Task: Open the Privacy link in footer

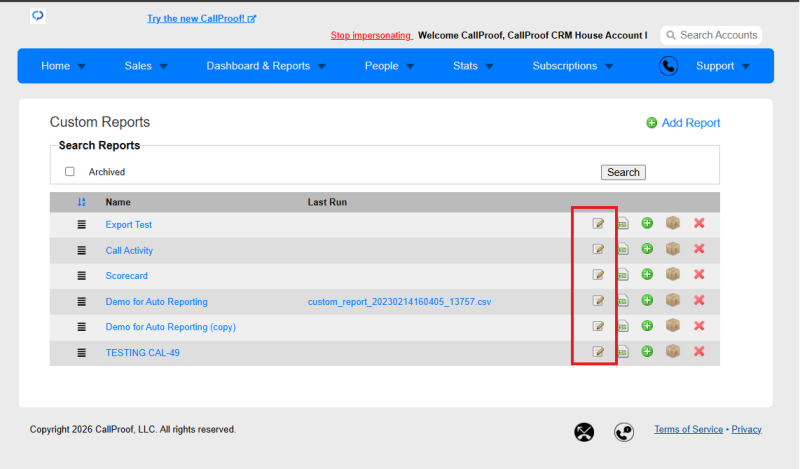Action: tap(746, 429)
